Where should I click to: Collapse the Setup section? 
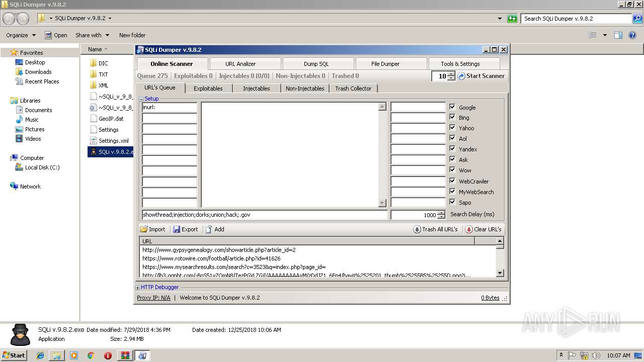(x=141, y=99)
